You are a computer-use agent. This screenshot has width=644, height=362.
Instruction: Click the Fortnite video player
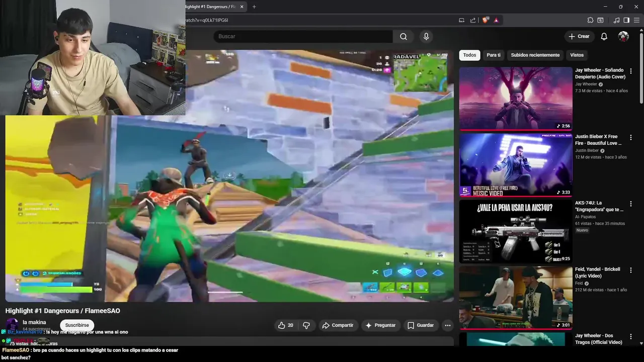tap(229, 176)
